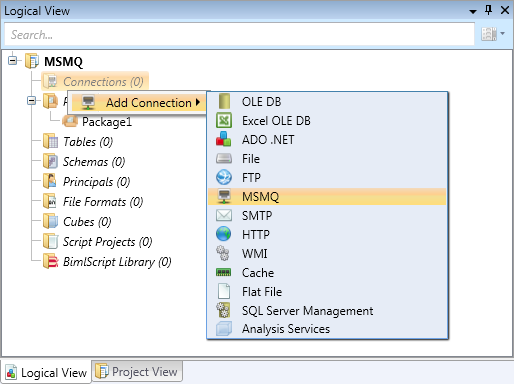This screenshot has width=514, height=384.
Task: Pick Flat File connection entry
Action: point(327,291)
